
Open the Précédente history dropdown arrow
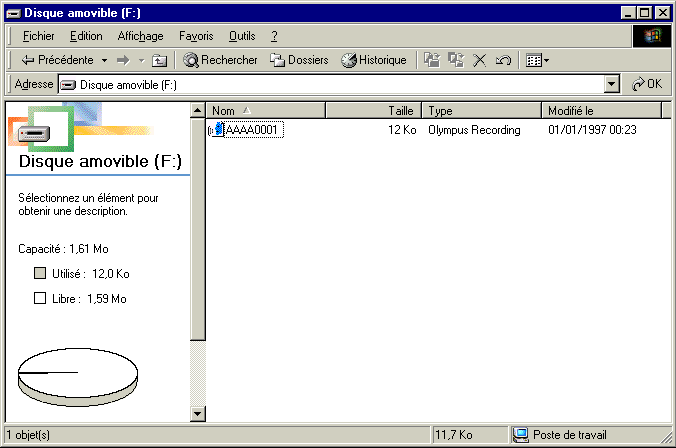tap(104, 60)
